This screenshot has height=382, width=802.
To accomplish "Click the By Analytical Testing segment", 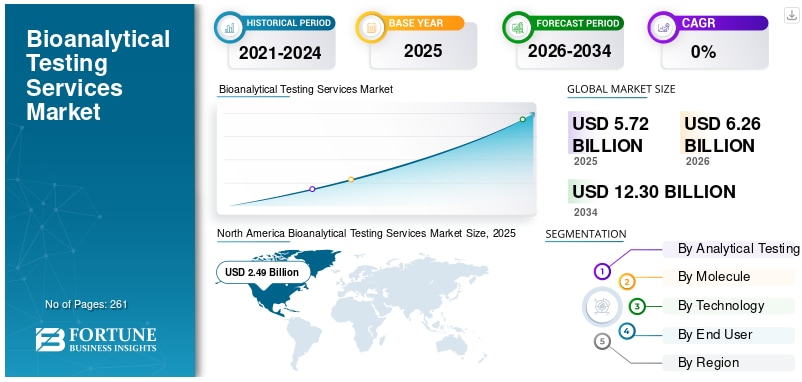I will click(x=731, y=249).
